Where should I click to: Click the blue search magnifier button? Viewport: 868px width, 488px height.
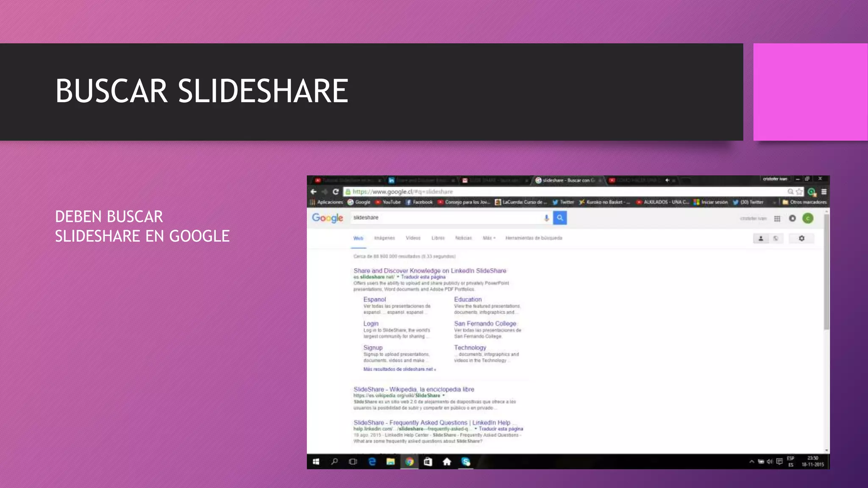(560, 218)
